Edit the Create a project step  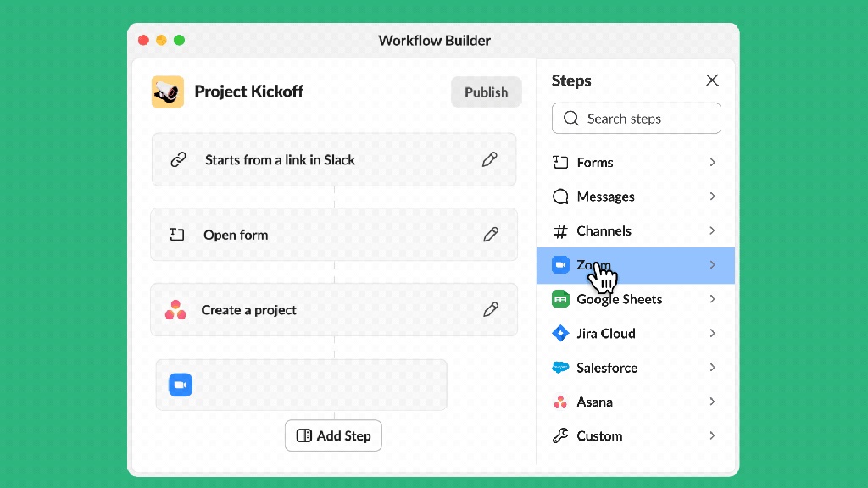coord(491,310)
